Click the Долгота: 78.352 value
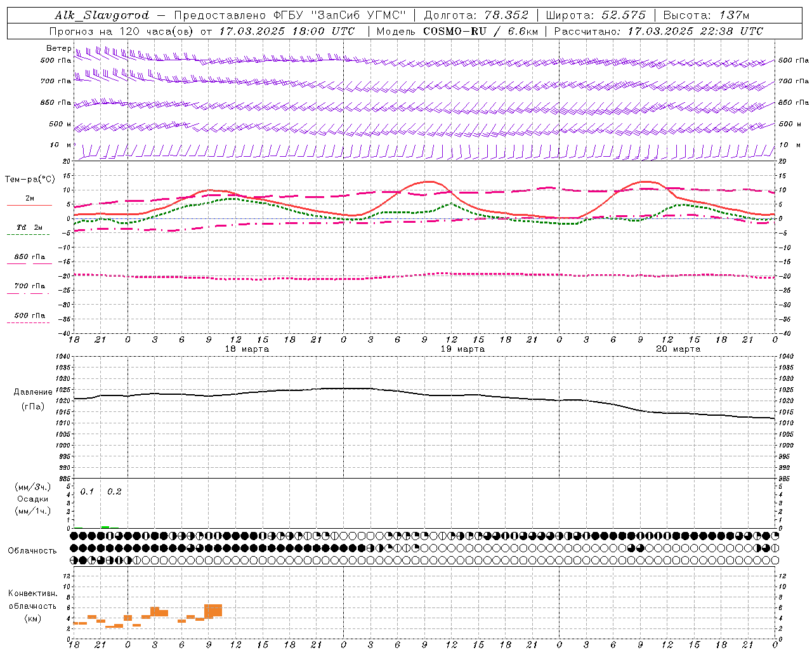This screenshot has width=812, height=650. [x=476, y=15]
